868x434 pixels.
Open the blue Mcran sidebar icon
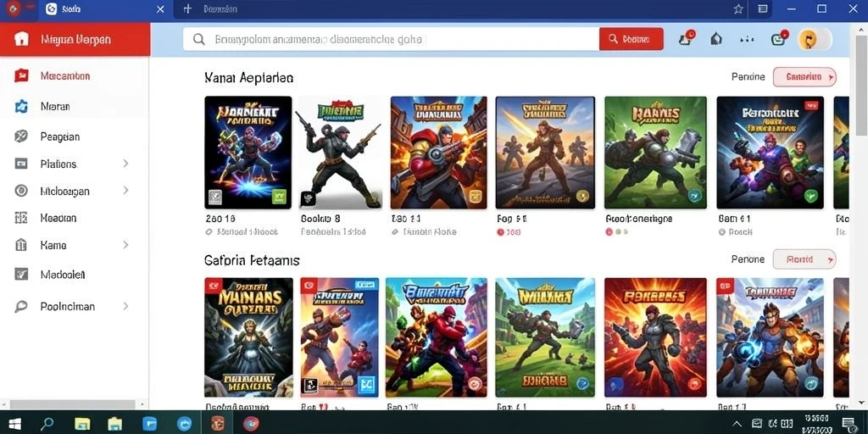pyautogui.click(x=21, y=106)
